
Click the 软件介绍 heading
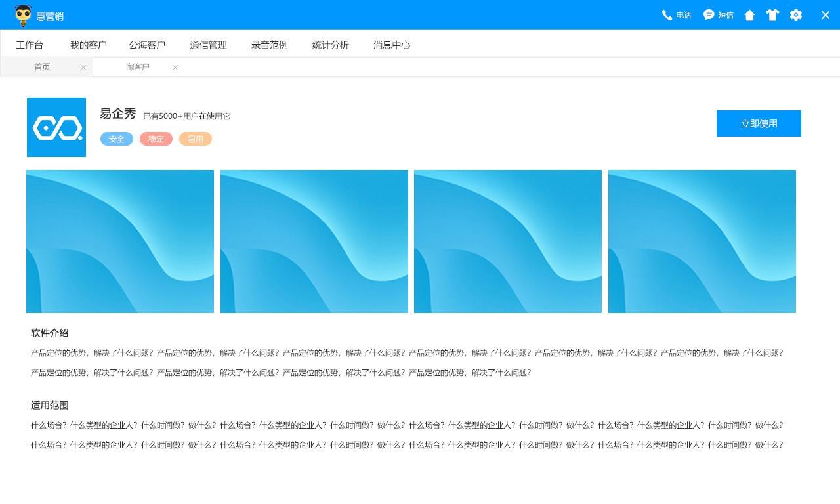coord(50,333)
